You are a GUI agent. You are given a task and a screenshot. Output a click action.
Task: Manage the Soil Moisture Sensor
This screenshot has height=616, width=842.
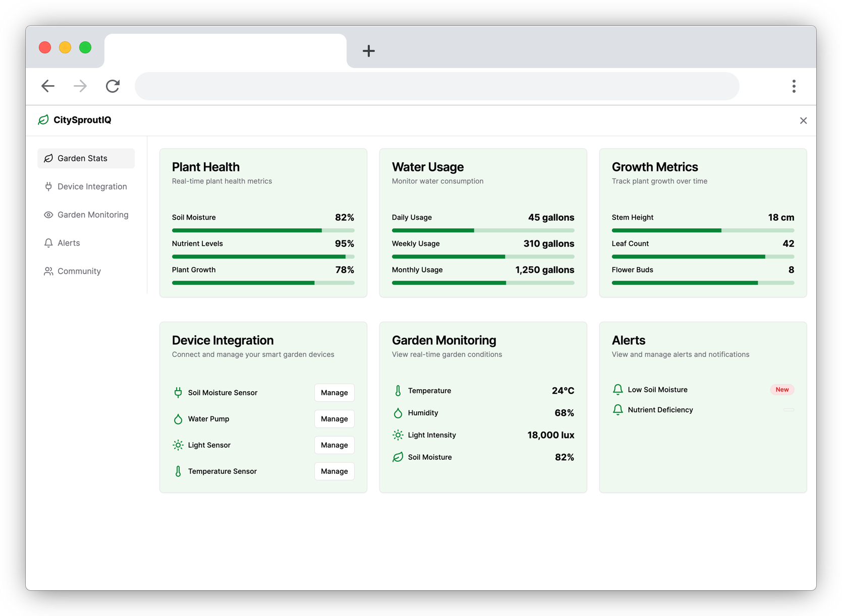[334, 393]
